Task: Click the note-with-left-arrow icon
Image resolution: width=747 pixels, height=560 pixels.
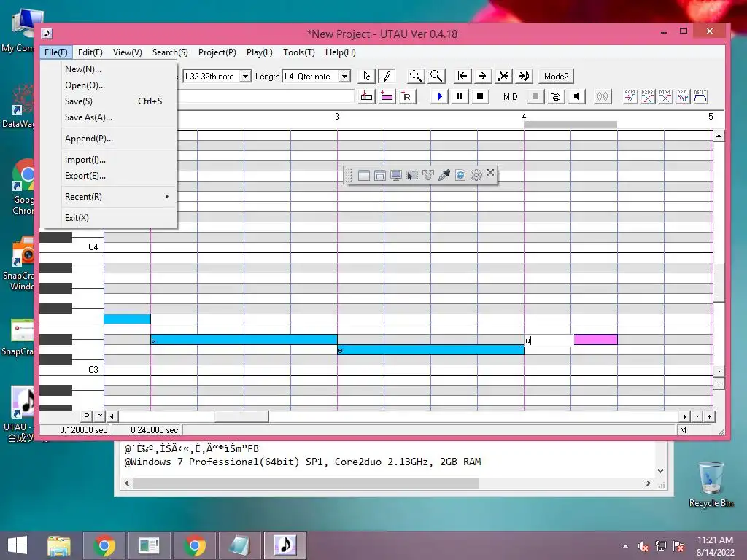Action: pos(503,76)
